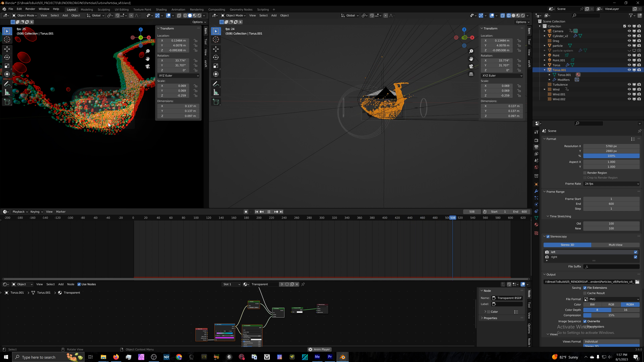The height and width of the screenshot is (362, 644).
Task: Select the Rotate tool in the left toolbar
Action: 7,57
